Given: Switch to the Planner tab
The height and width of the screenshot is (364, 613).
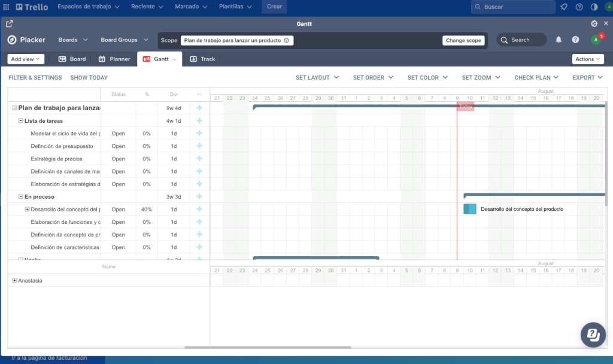Looking at the screenshot, I should [114, 59].
